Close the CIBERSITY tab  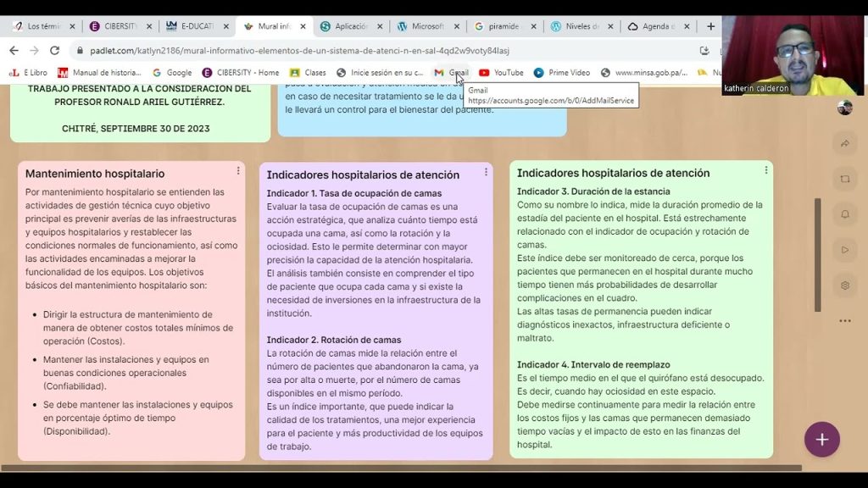[x=149, y=26]
